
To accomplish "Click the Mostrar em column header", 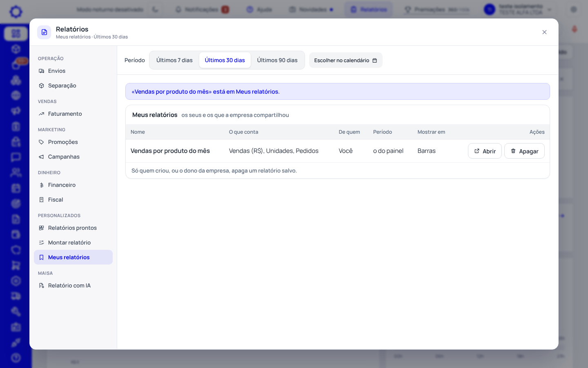I will (x=431, y=132).
